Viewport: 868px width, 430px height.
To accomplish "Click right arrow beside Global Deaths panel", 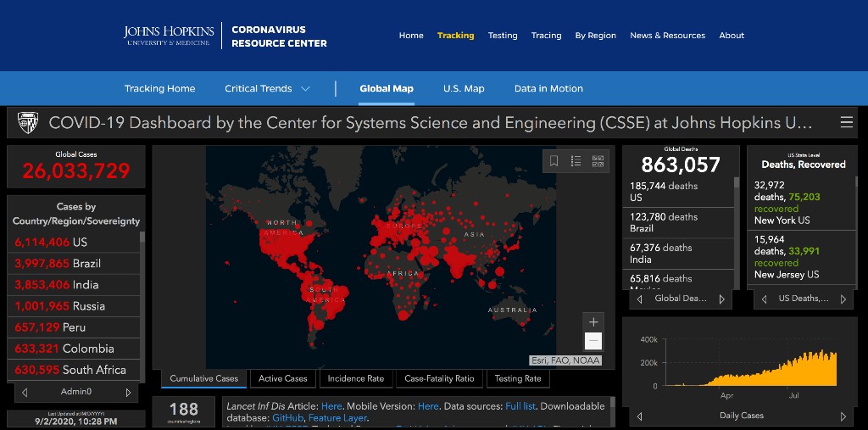I will coord(722,299).
